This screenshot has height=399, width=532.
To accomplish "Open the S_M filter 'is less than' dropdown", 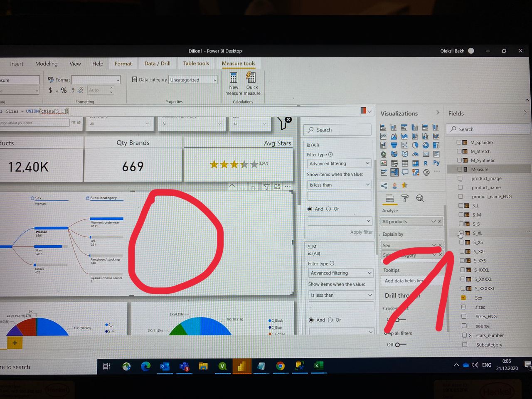I will [x=340, y=295].
